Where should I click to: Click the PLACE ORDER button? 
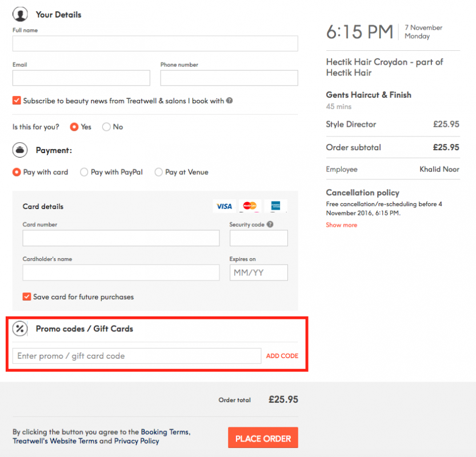click(263, 438)
